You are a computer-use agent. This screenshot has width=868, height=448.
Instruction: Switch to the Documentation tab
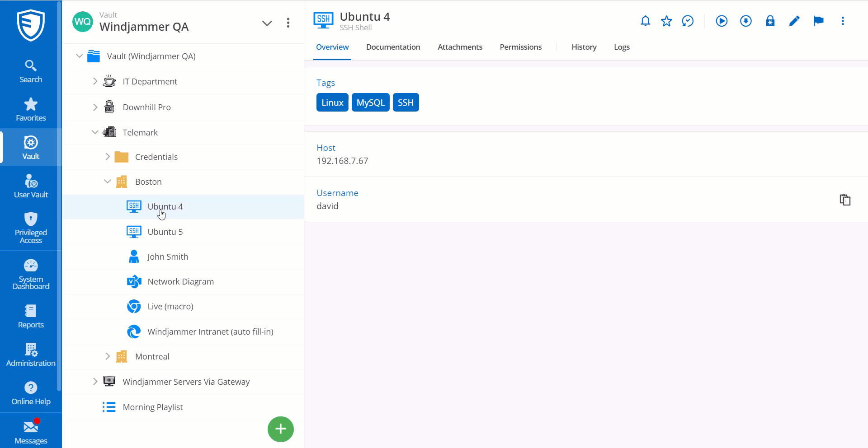click(393, 47)
